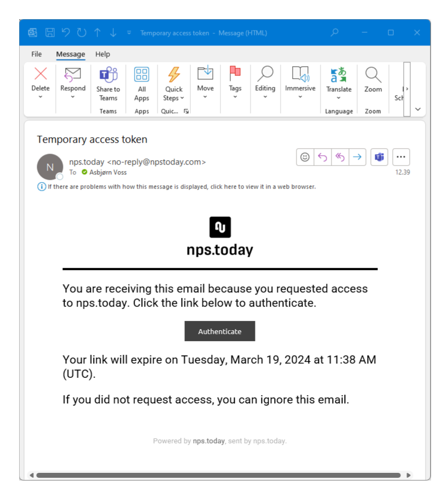448x498 pixels.
Task: Open All Apps
Action: (x=141, y=82)
